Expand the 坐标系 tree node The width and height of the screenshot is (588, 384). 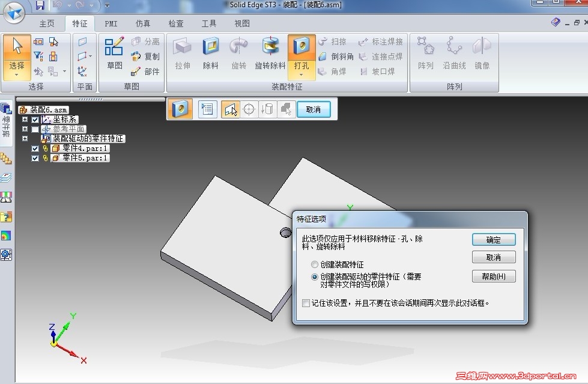tap(25, 120)
